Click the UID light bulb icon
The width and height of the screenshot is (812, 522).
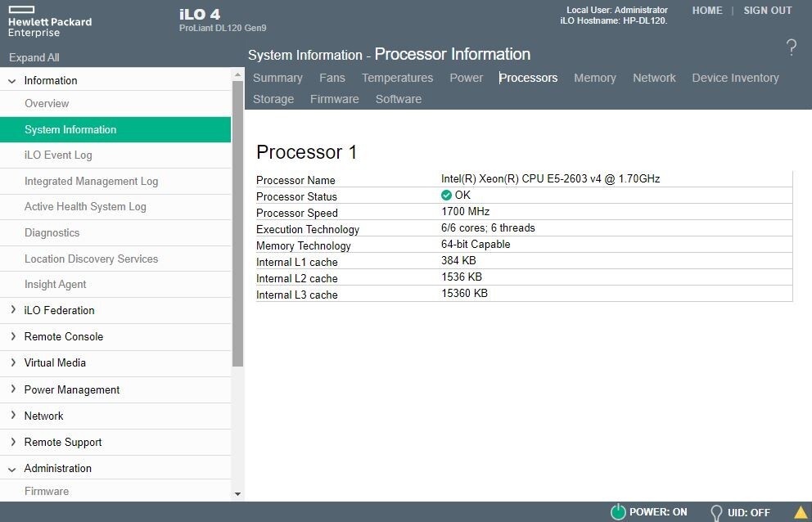[x=716, y=513]
